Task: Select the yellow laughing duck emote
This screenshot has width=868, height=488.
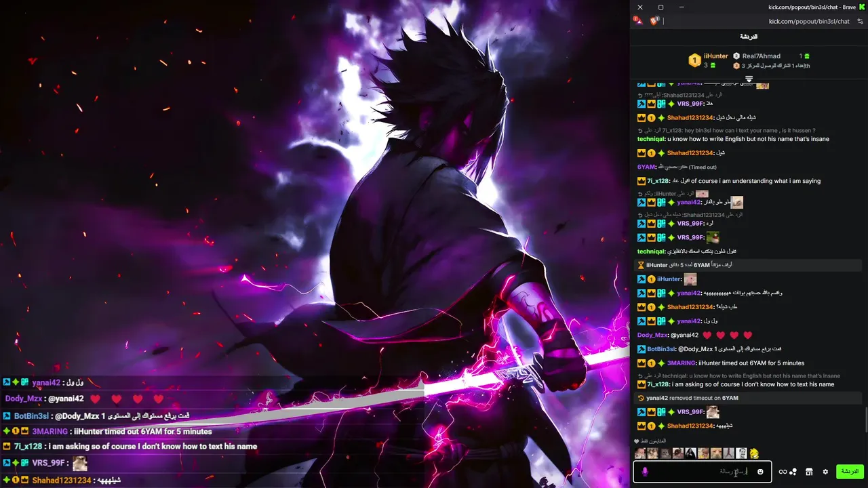Action: [754, 453]
